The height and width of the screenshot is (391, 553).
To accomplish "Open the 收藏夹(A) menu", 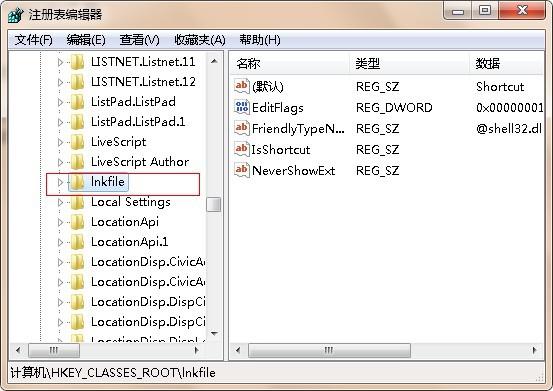I will tap(200, 40).
